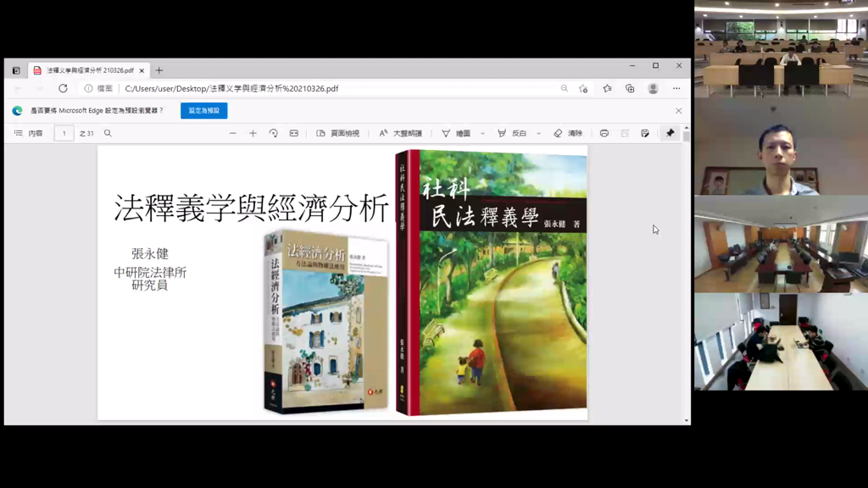
Task: Click the save icon in PDF toolbar
Action: tap(625, 133)
